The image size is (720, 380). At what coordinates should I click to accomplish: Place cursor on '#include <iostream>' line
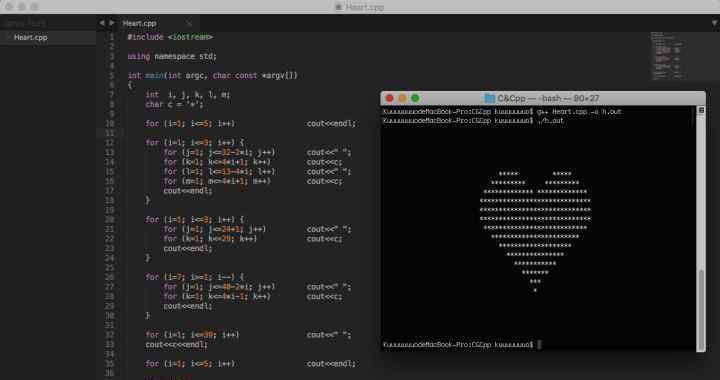[x=170, y=37]
